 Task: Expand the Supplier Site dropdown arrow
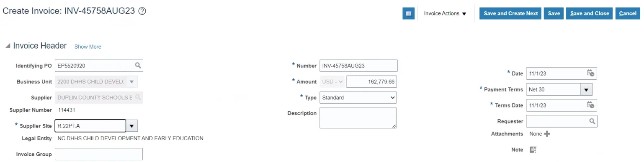132,126
